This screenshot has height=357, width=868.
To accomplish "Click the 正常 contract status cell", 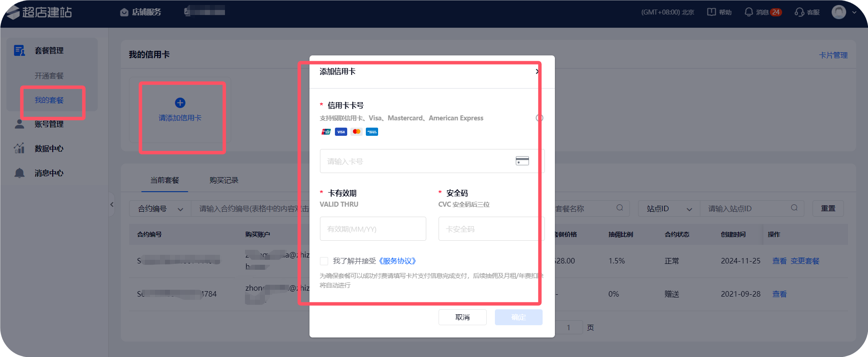I will click(672, 261).
